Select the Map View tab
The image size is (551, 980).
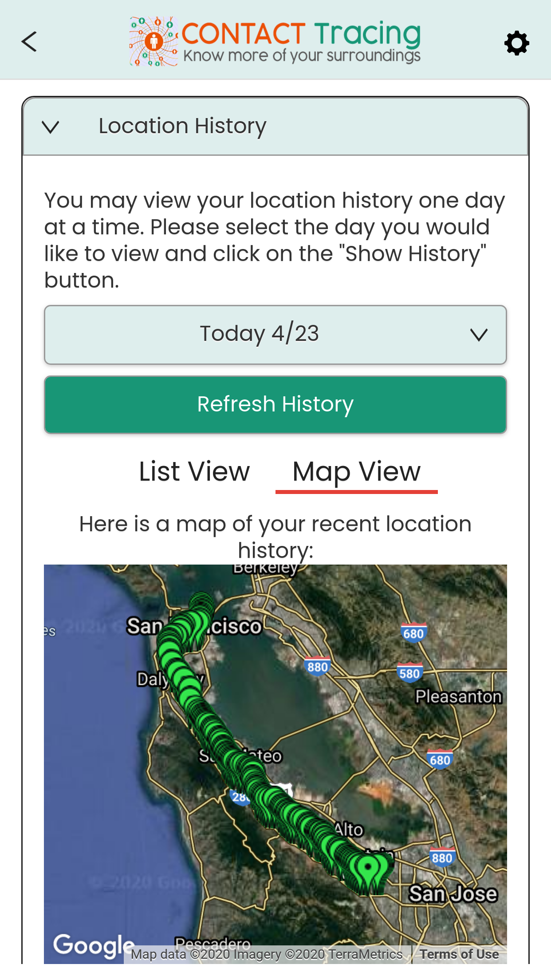tap(356, 471)
